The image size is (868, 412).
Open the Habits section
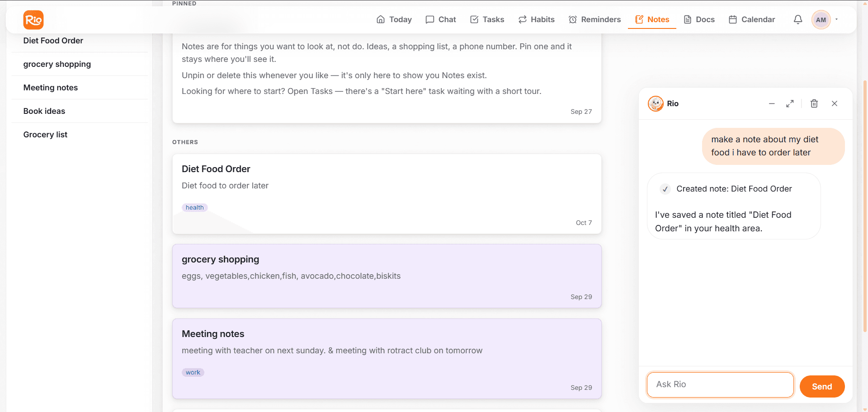[537, 19]
